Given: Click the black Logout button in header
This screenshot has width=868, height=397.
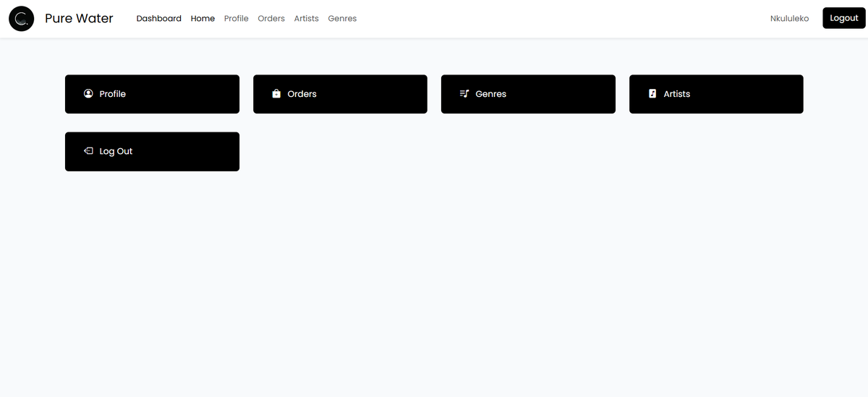Looking at the screenshot, I should coord(844,18).
